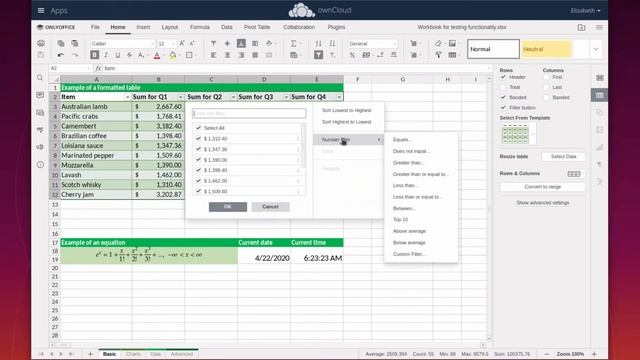Open Show advanced settings link
Image resolution: width=640 pixels, height=360 pixels.
pyautogui.click(x=542, y=203)
